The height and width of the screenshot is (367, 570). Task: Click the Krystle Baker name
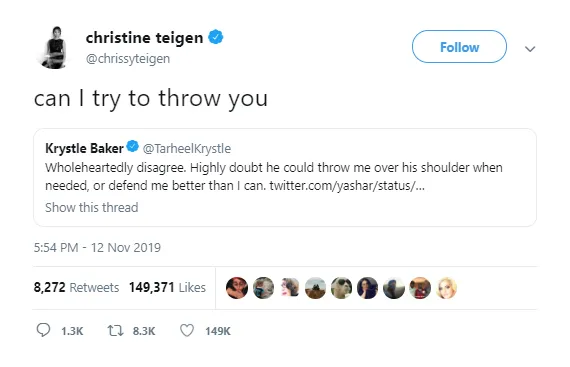(x=84, y=148)
